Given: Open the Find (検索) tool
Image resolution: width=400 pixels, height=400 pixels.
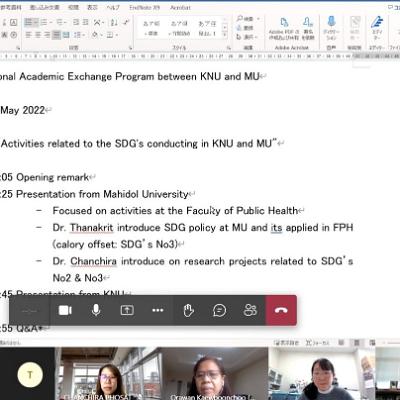Looking at the screenshot, I should tap(246, 19).
